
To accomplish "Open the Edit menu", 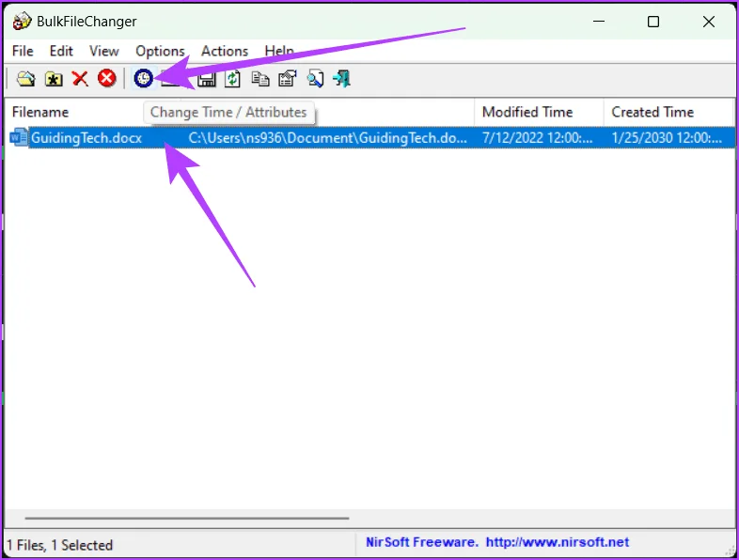I will (x=61, y=51).
